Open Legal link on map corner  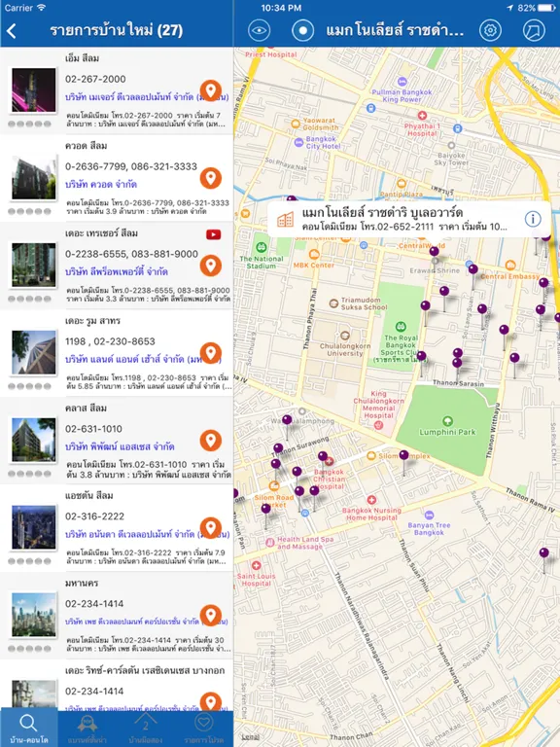250,737
